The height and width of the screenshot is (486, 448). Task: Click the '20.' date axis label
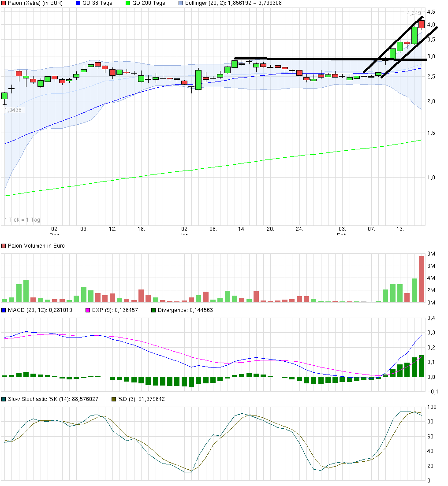tap(270, 229)
